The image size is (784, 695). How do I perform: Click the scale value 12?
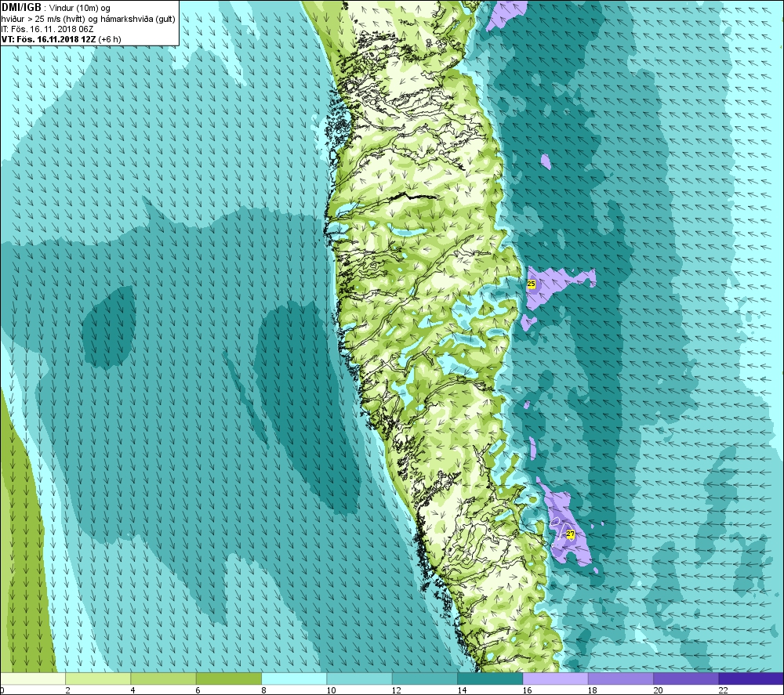397,690
